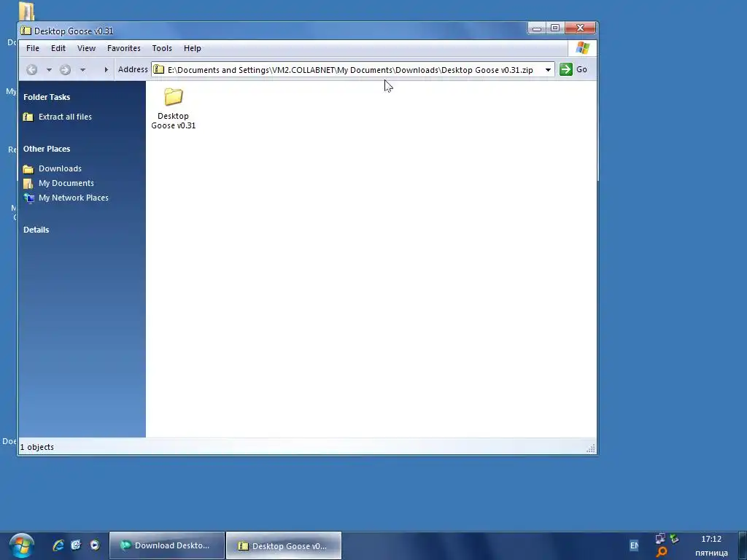Viewport: 747px width, 560px height.
Task: Open the View menu
Action: point(86,48)
